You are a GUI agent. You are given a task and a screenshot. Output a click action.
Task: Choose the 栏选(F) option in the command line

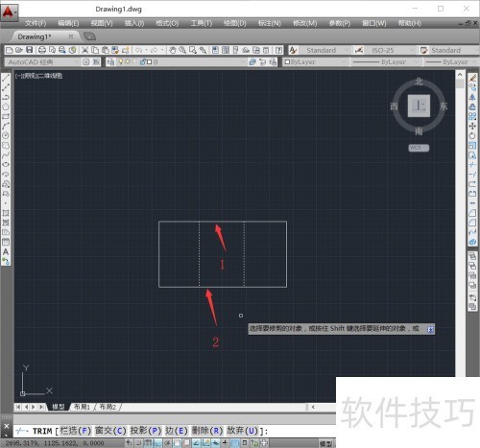76,431
